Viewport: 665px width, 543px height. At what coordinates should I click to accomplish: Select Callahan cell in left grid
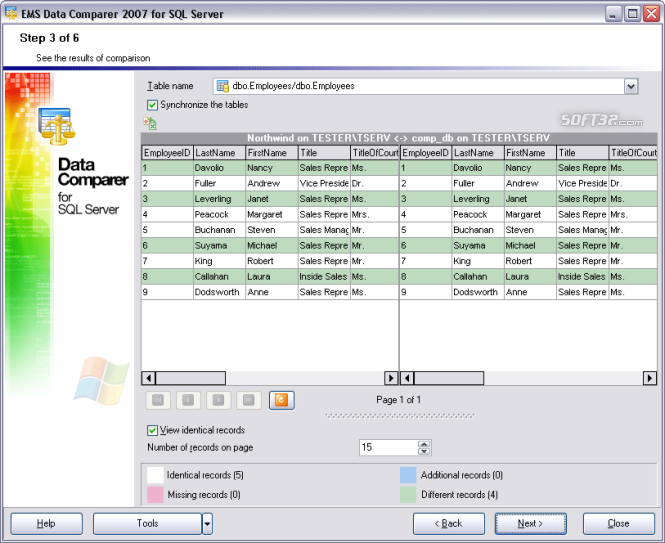[x=219, y=277]
